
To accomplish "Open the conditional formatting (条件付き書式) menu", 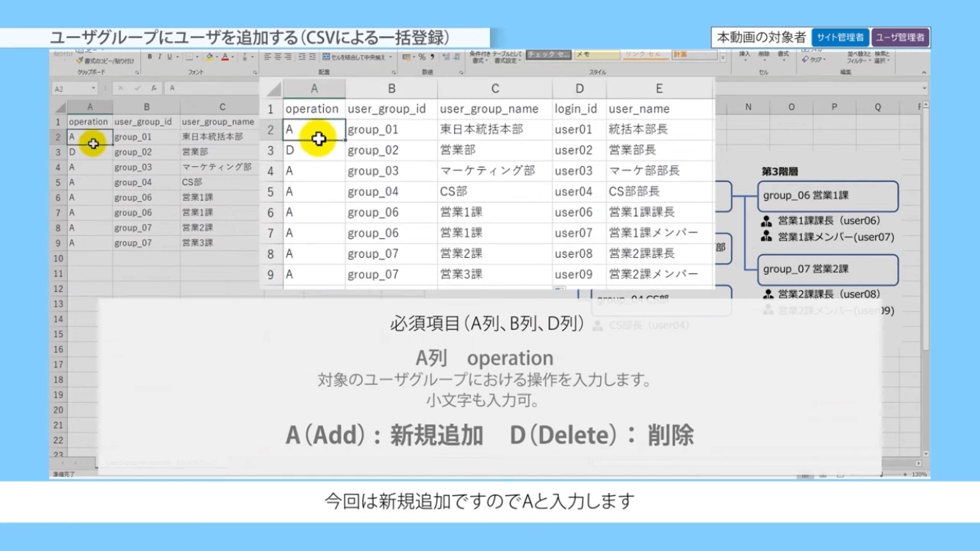I will point(479,57).
